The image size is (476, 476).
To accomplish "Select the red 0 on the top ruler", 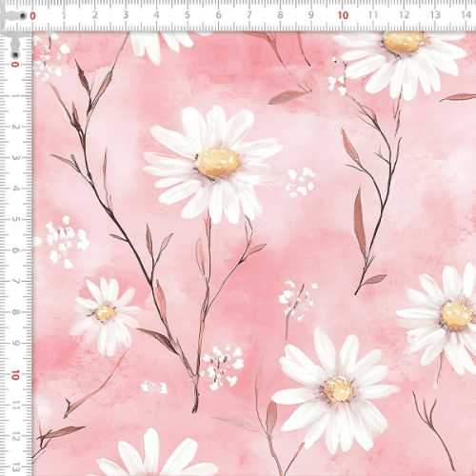I will tap(32, 16).
